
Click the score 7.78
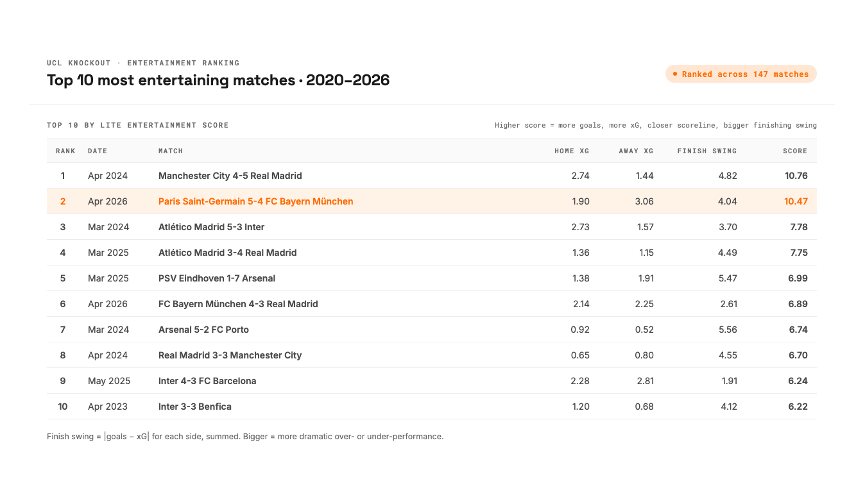(799, 227)
